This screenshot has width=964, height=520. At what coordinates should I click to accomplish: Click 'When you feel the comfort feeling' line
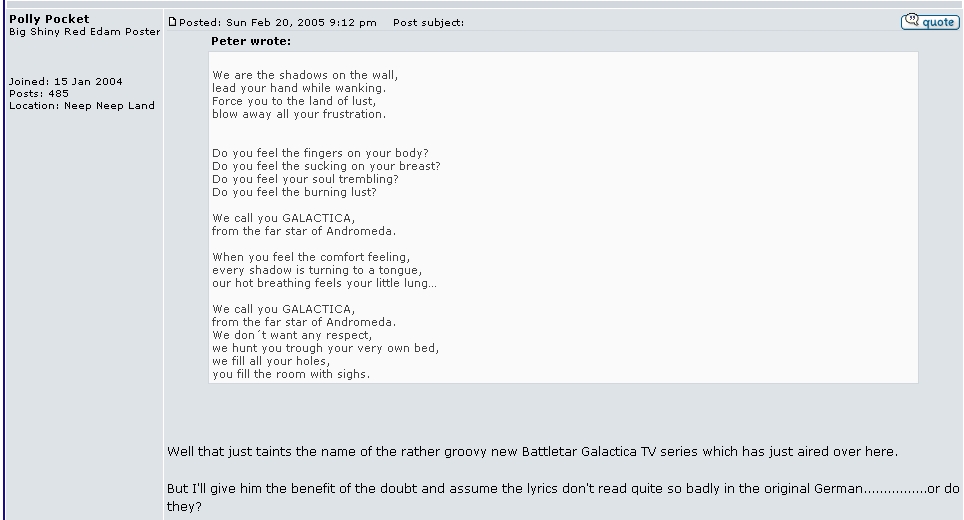tap(311, 257)
